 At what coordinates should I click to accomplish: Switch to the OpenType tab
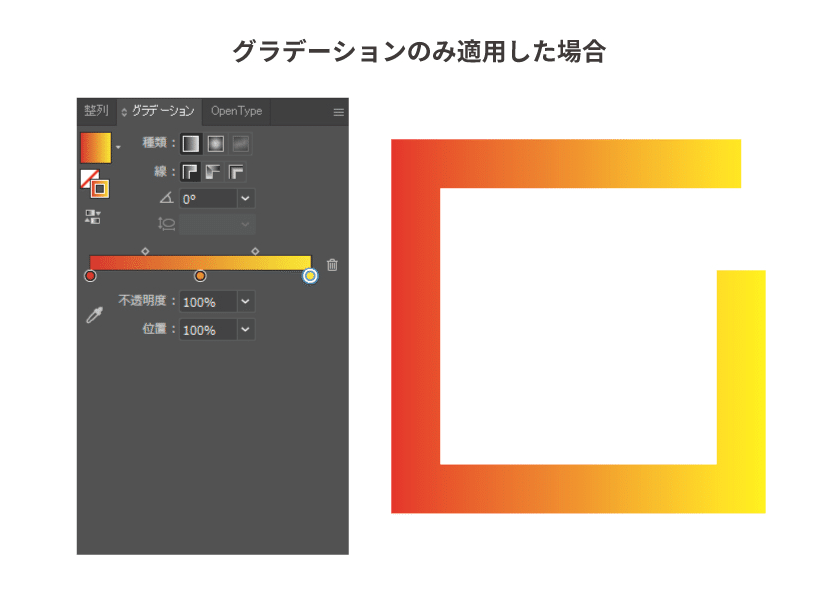(x=236, y=111)
